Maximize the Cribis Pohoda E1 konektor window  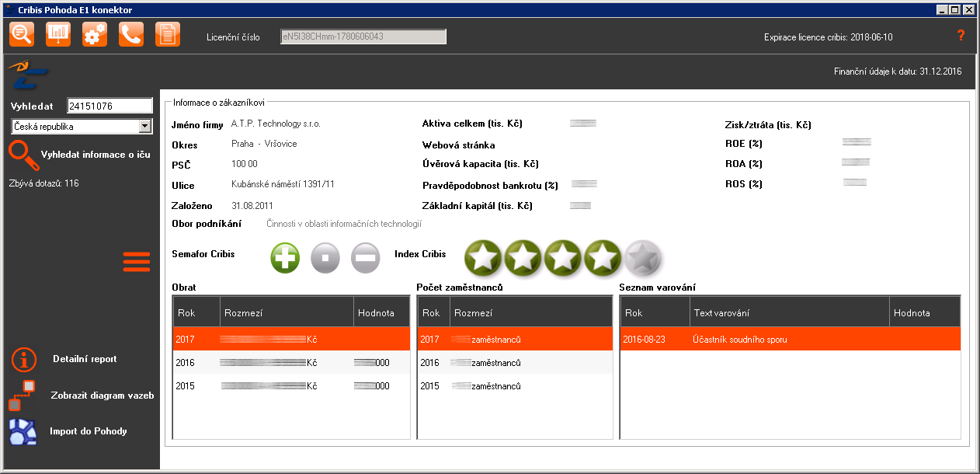tap(954, 10)
